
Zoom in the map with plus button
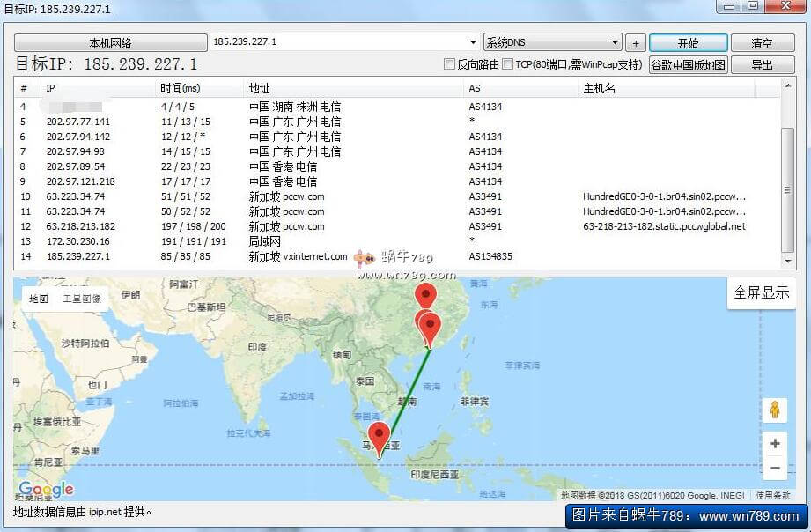pos(774,444)
